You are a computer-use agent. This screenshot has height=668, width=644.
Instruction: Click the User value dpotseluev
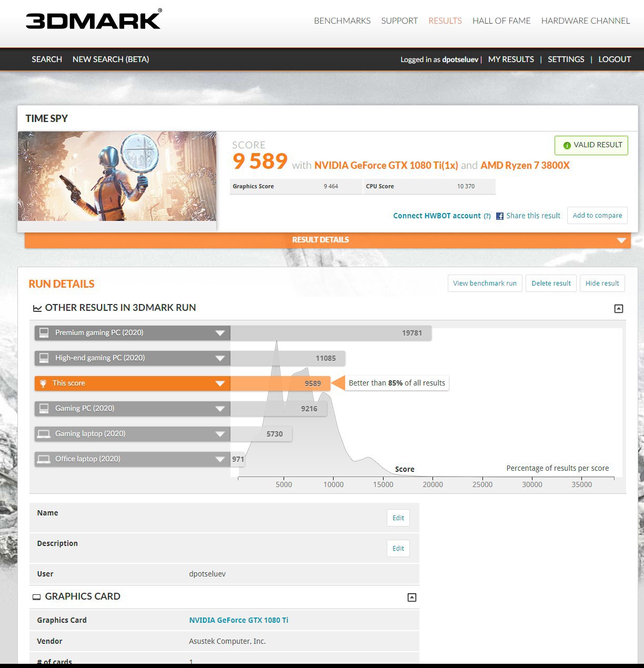(x=207, y=574)
